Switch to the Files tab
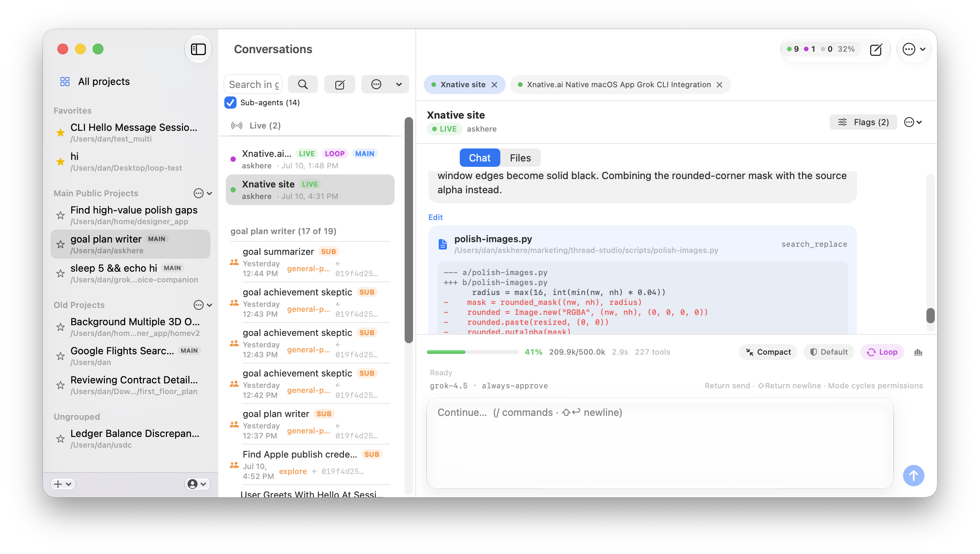 coord(520,158)
